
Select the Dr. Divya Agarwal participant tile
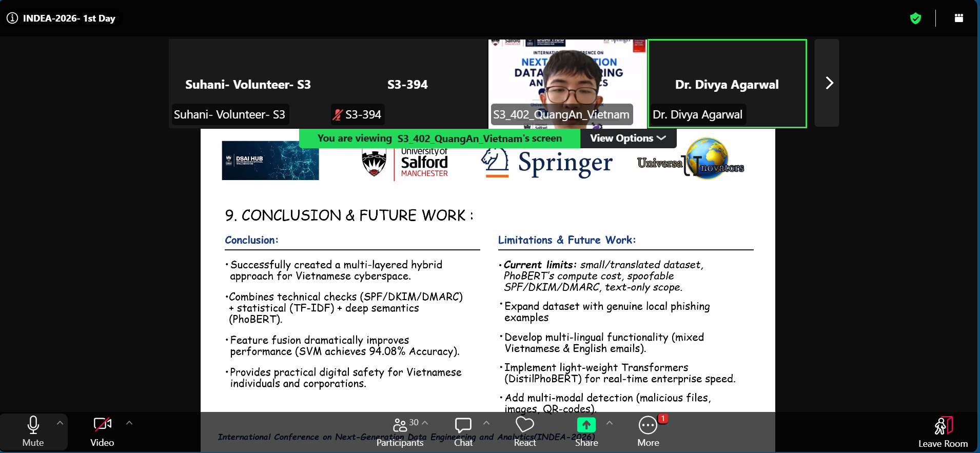pos(727,84)
